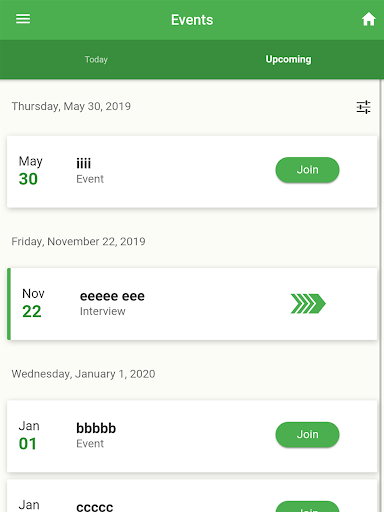Open the event filter settings icon
This screenshot has width=384, height=512.
pyautogui.click(x=363, y=107)
